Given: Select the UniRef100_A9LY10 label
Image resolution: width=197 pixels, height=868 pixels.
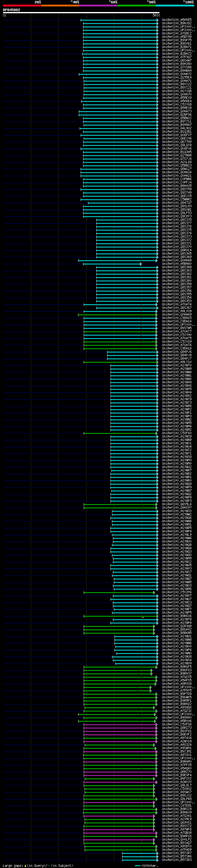Looking at the screenshot, I should pyautogui.click(x=176, y=362).
